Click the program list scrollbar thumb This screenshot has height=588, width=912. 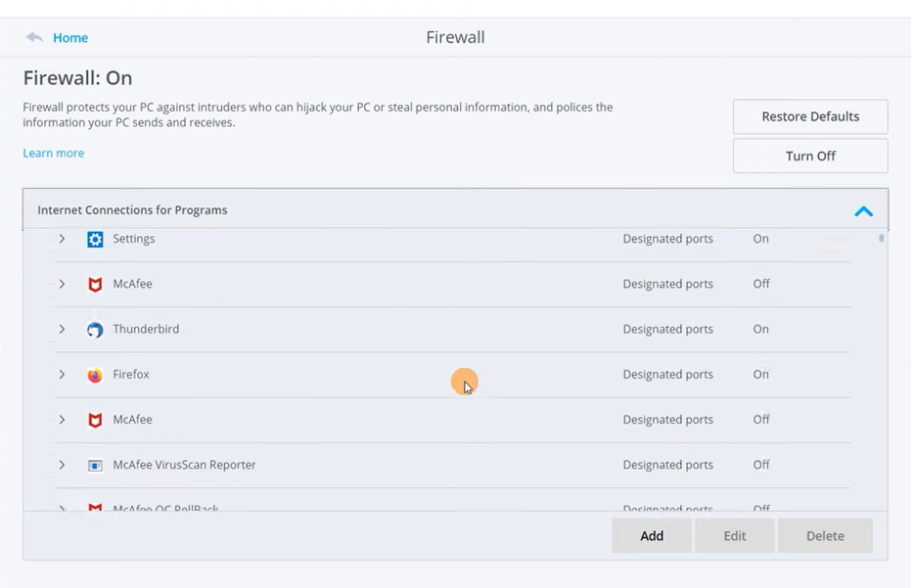[x=882, y=238]
